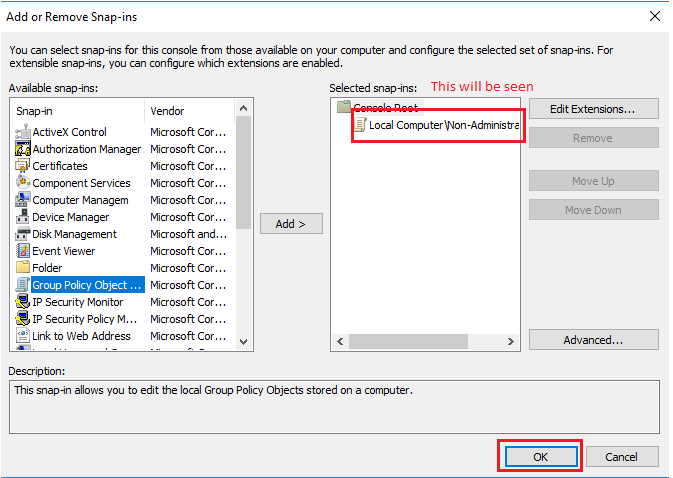
Task: Select the Component Services icon
Action: (23, 183)
